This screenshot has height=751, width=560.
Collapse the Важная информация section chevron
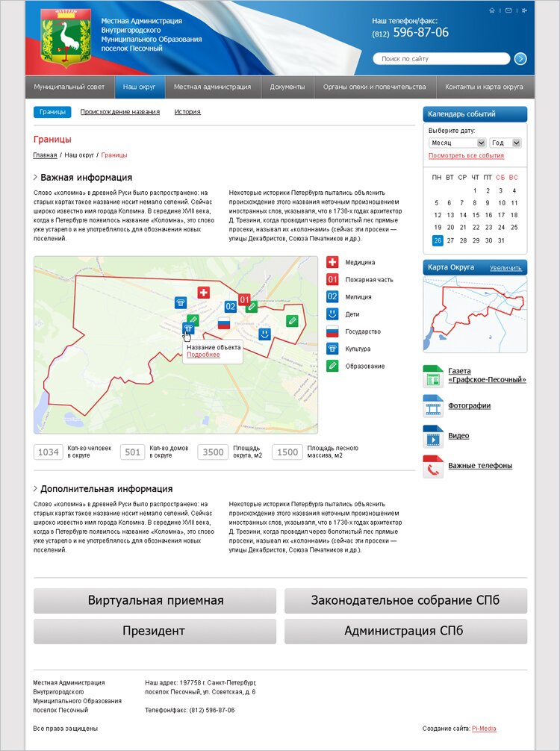(35, 177)
